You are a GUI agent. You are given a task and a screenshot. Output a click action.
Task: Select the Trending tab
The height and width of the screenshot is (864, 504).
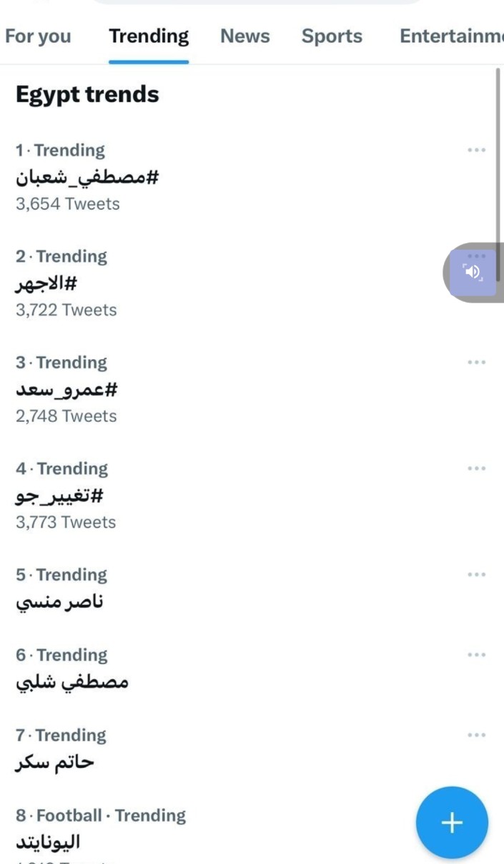click(149, 36)
